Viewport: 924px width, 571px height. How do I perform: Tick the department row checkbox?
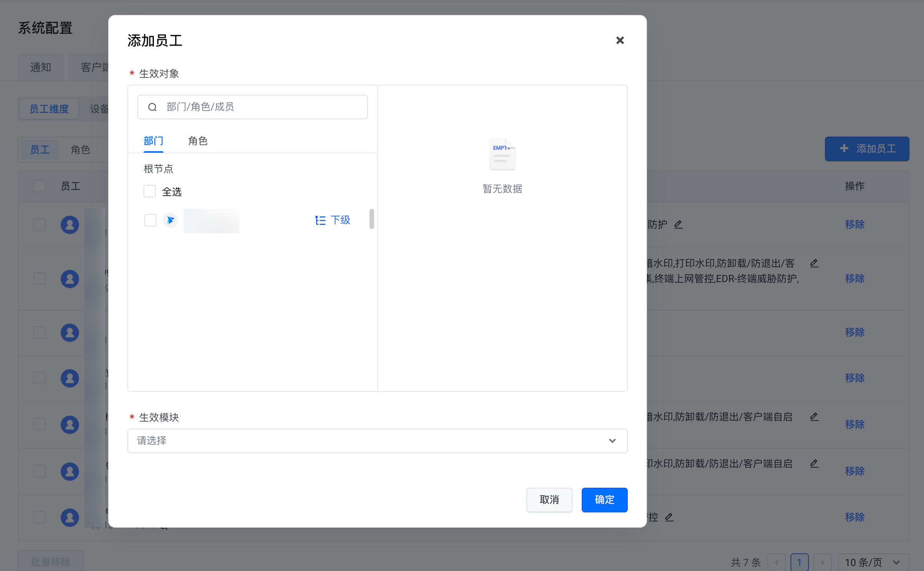coord(150,220)
